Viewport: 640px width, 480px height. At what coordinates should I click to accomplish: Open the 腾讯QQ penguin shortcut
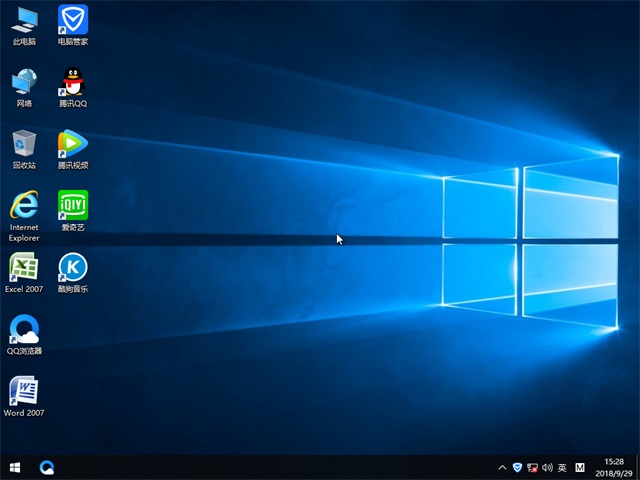click(72, 82)
